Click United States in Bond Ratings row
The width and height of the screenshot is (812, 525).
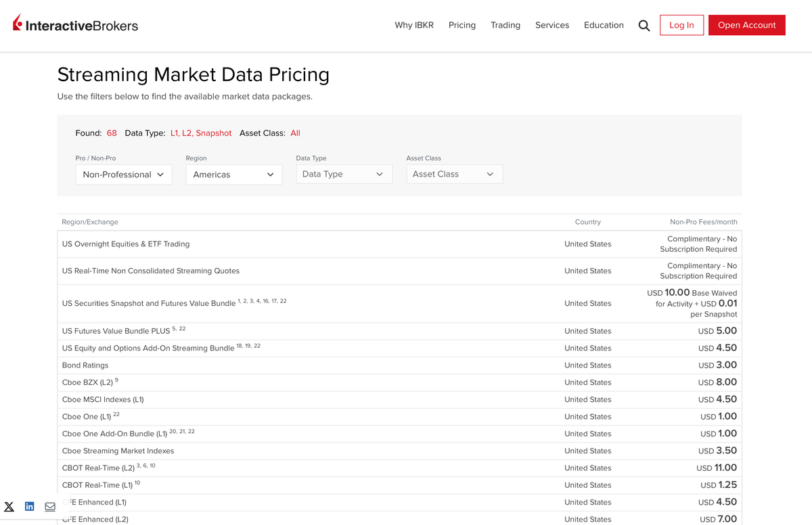pos(588,365)
